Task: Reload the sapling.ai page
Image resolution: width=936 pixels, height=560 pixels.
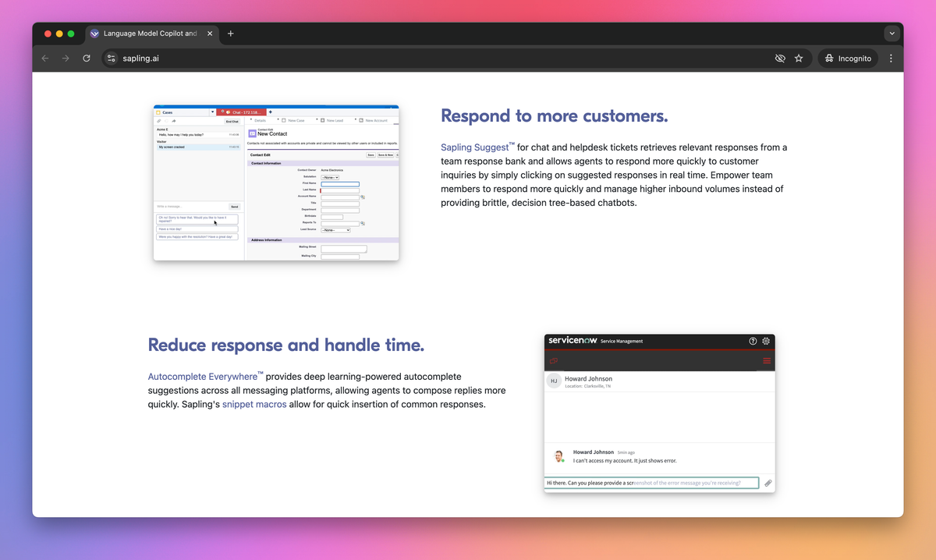Action: click(x=87, y=58)
